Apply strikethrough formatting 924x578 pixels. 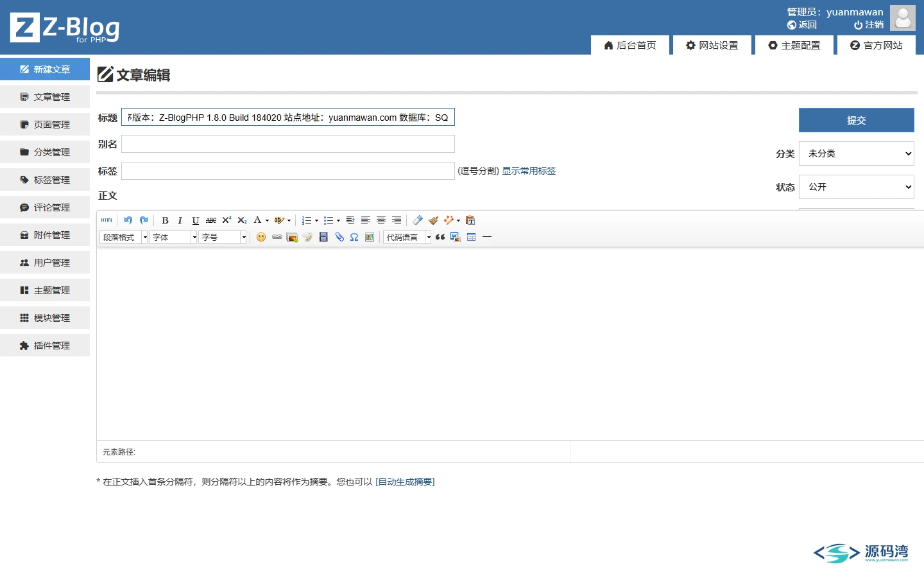tap(211, 220)
